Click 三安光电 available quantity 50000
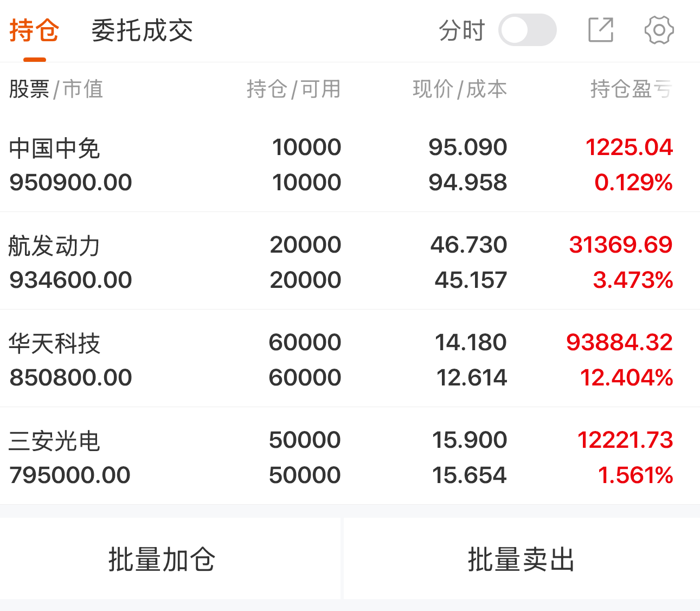700x611 pixels. coord(305,475)
